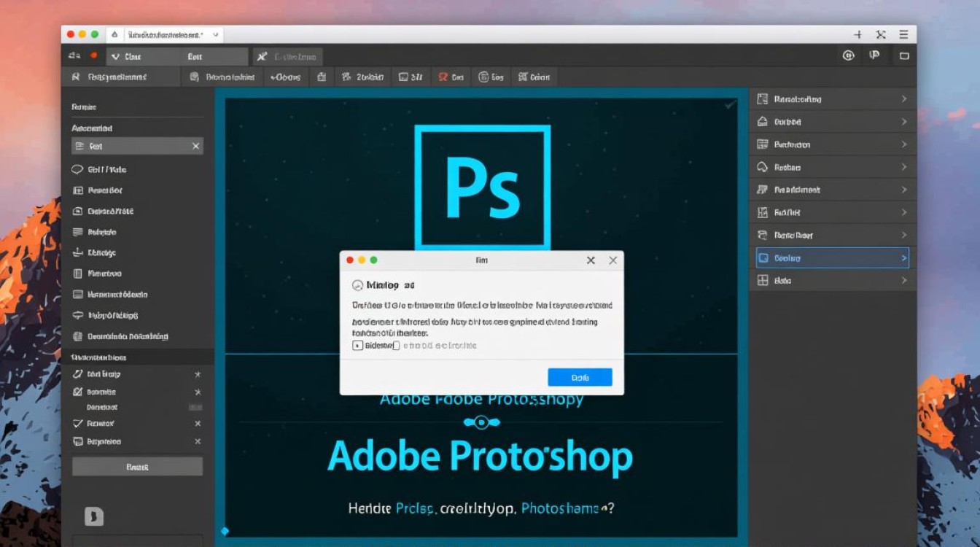Click the monitor icon in the options toolbar

click(x=403, y=77)
